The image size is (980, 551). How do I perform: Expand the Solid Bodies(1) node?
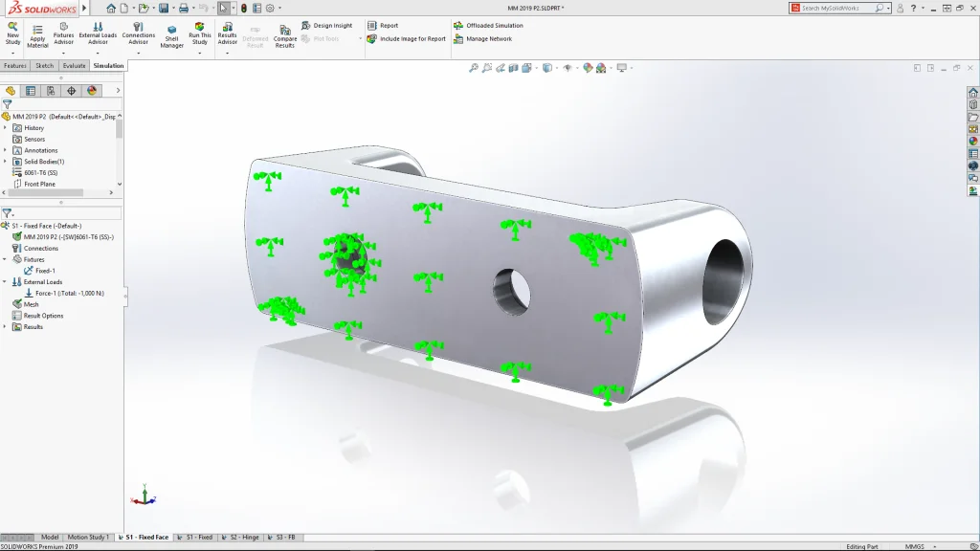[5, 161]
